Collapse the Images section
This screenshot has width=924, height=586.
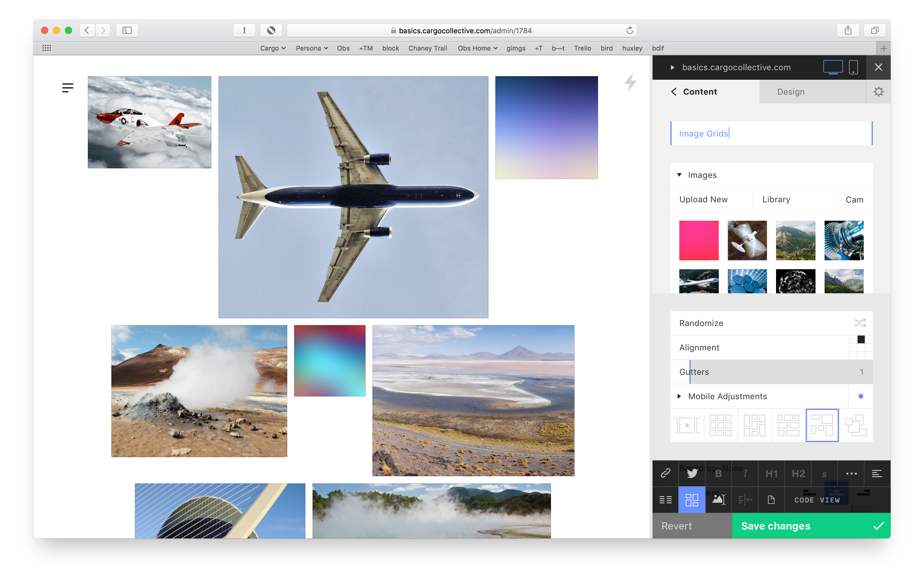coord(679,175)
